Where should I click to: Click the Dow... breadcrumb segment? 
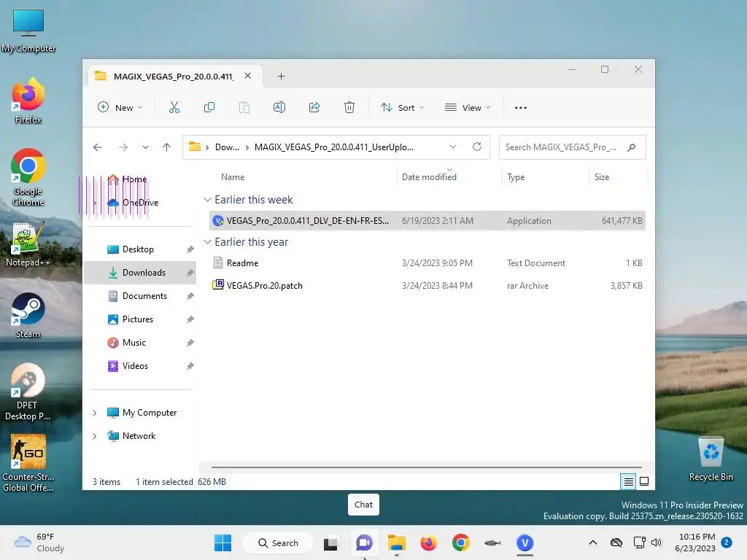[x=227, y=147]
